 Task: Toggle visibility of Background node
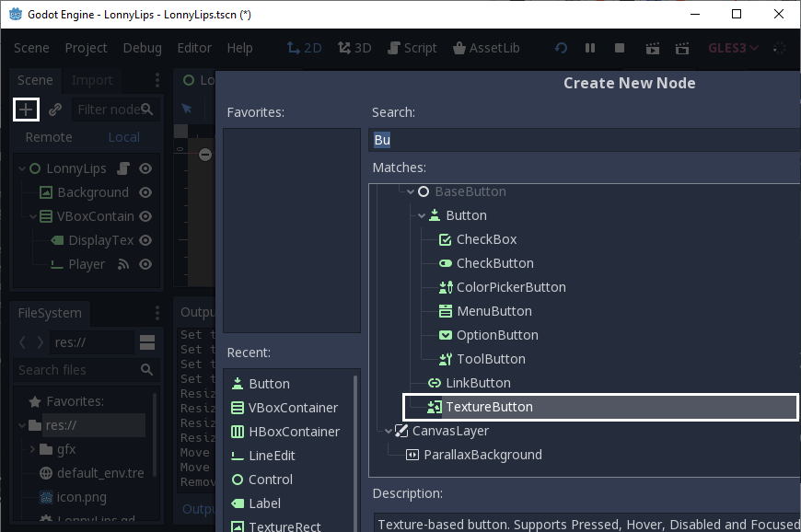click(x=145, y=192)
